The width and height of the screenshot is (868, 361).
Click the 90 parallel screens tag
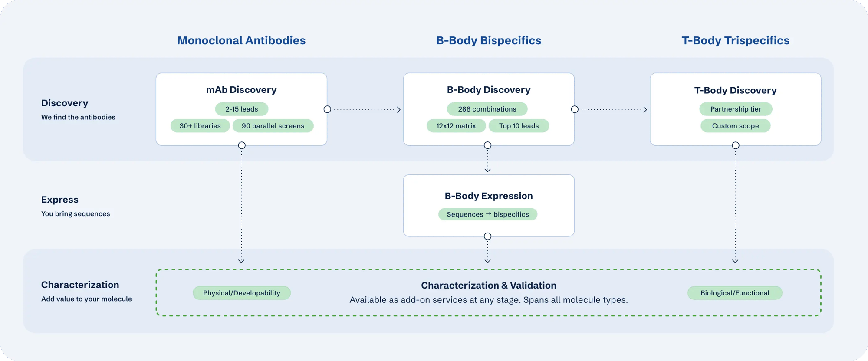(x=273, y=126)
